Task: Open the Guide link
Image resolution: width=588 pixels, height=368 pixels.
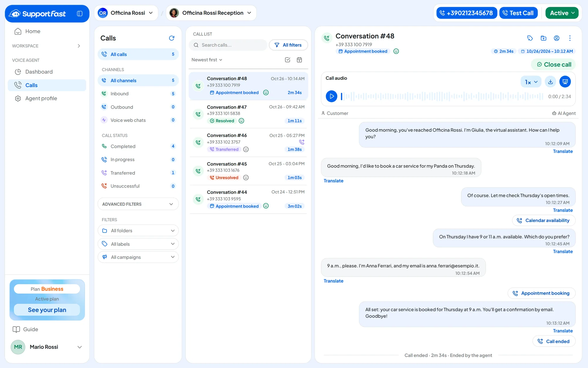Action: click(26, 329)
